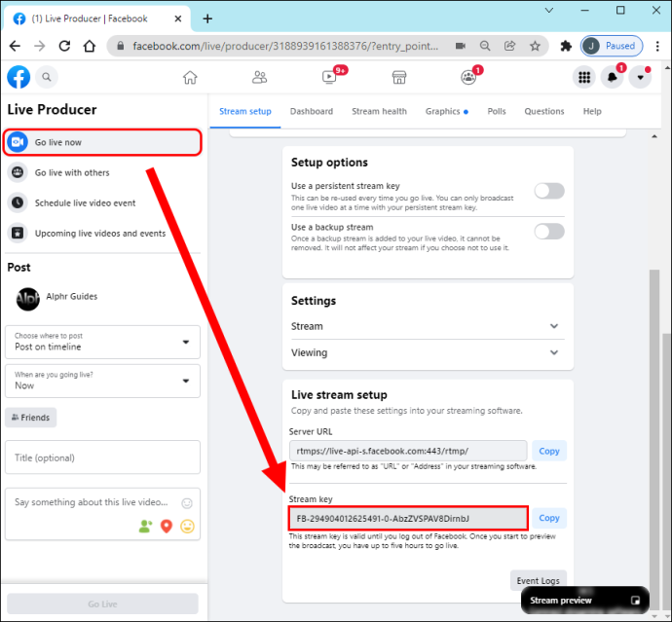Add location pin to the live post
Image resolution: width=672 pixels, height=622 pixels.
pyautogui.click(x=167, y=526)
